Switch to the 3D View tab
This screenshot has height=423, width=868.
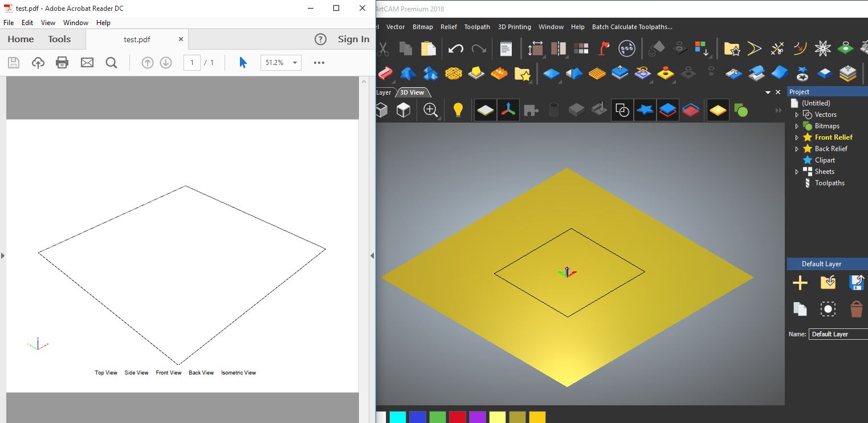click(x=412, y=92)
